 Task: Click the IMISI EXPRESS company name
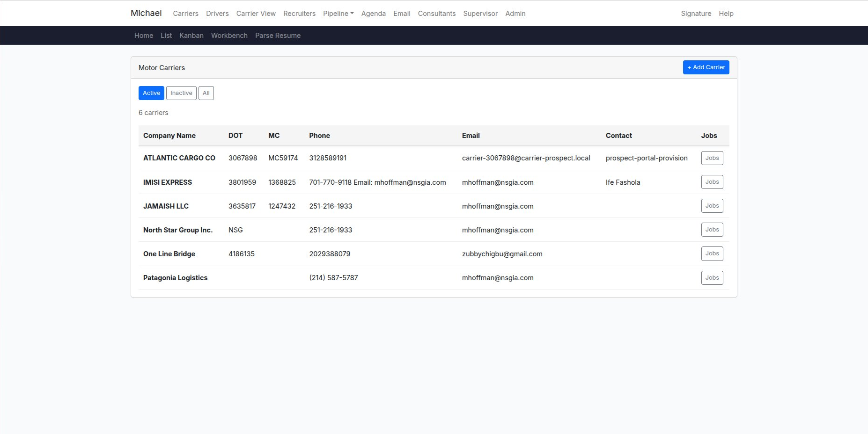pyautogui.click(x=168, y=182)
